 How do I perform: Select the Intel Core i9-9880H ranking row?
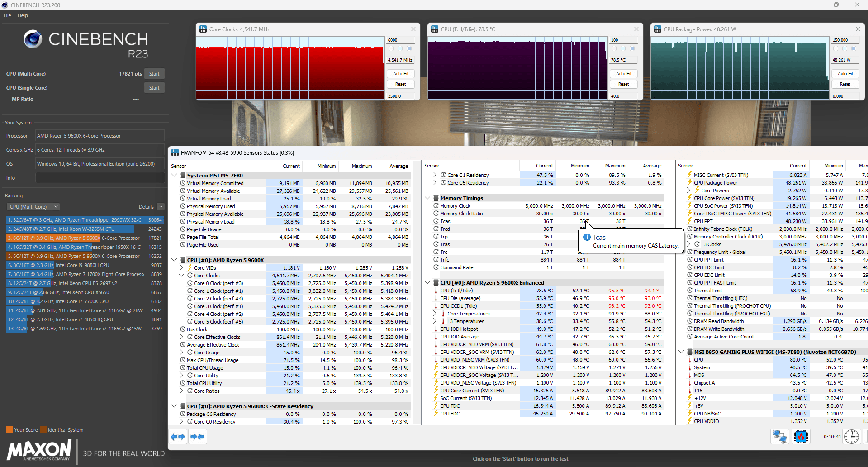point(85,265)
